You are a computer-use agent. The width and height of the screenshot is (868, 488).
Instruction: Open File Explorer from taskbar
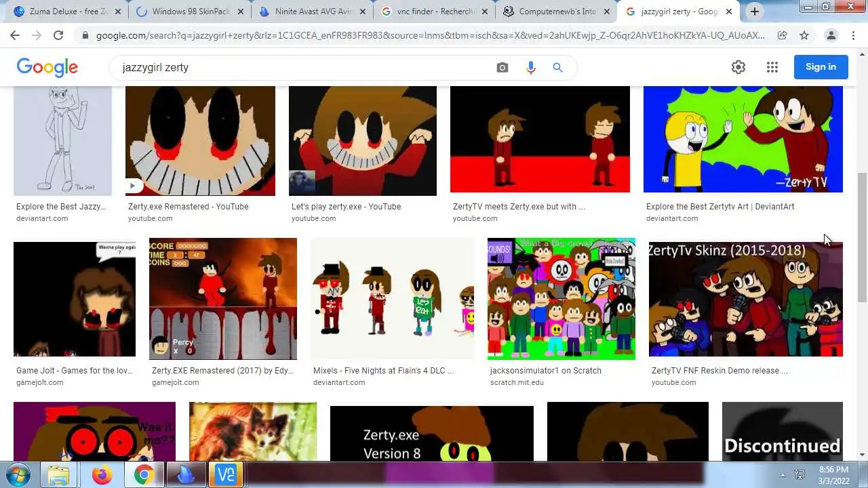tap(60, 475)
